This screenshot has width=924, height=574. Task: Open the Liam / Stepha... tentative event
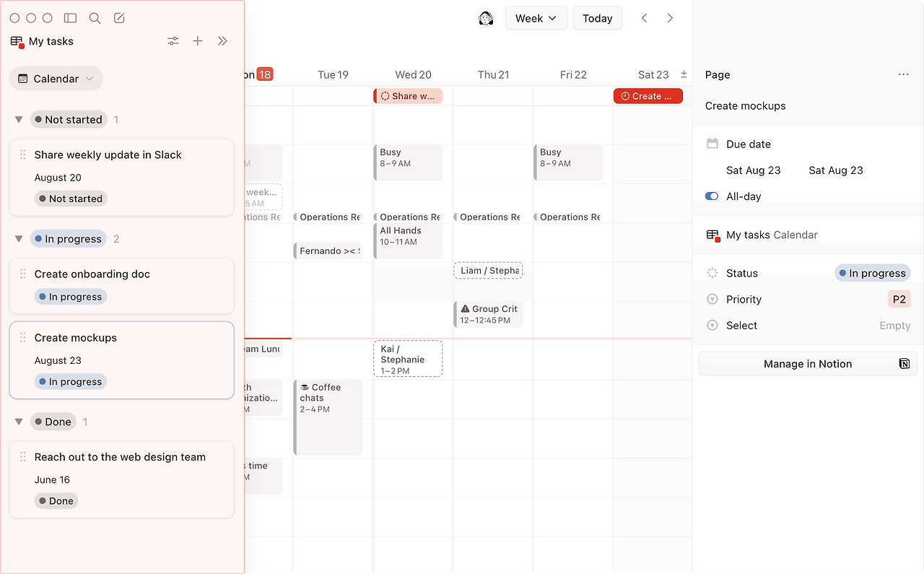click(488, 271)
